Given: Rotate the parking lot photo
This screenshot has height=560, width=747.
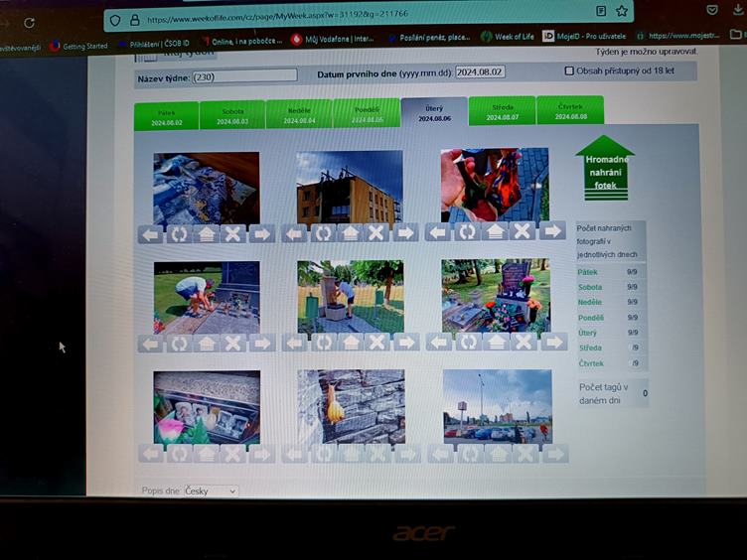Looking at the screenshot, I should point(470,454).
